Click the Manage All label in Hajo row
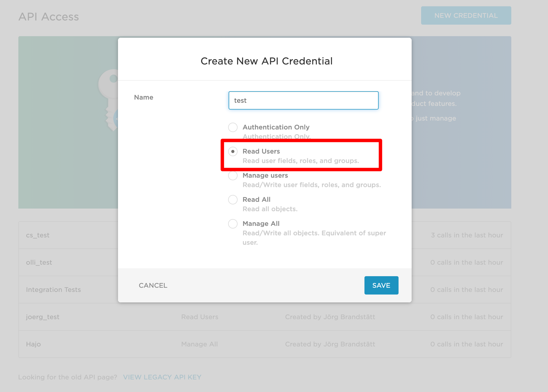The image size is (548, 392). tap(200, 344)
